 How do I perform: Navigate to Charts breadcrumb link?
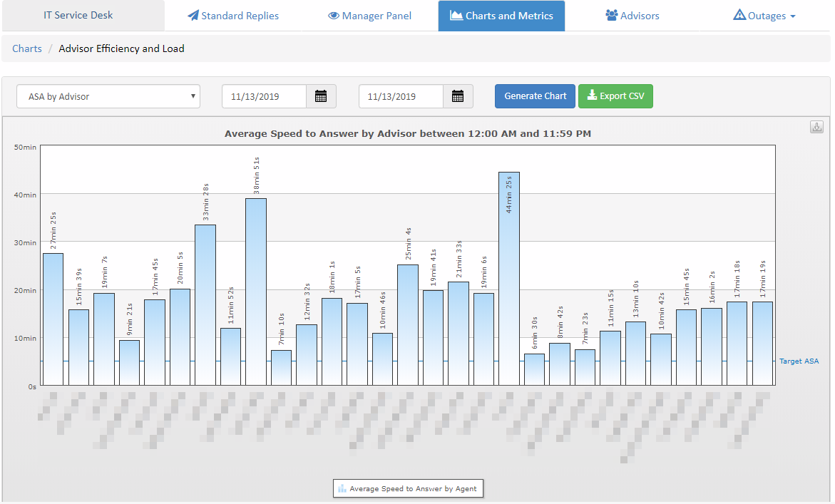(27, 48)
